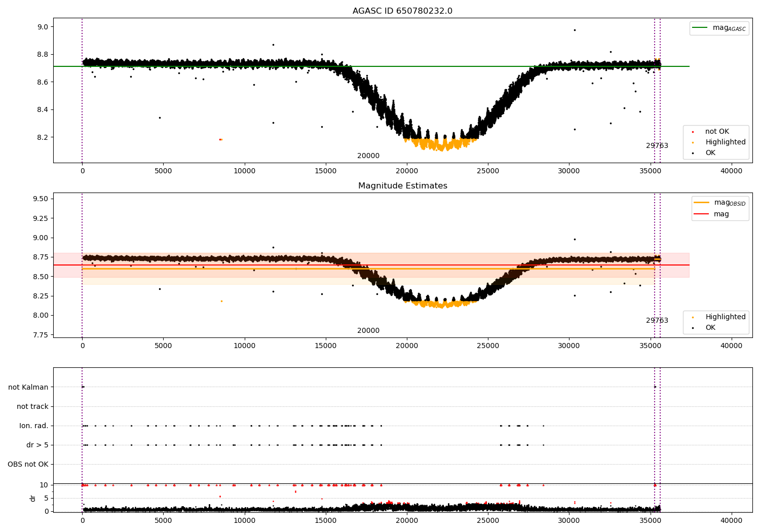Screen dimensions: 760x532
Task: Click the '29763' annotation inside the top plot
Action: [657, 146]
